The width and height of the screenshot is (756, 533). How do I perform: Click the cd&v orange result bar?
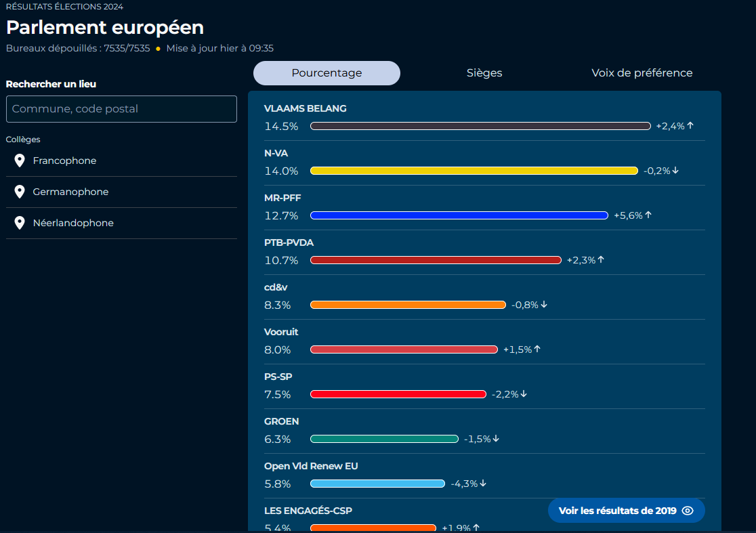(x=408, y=305)
